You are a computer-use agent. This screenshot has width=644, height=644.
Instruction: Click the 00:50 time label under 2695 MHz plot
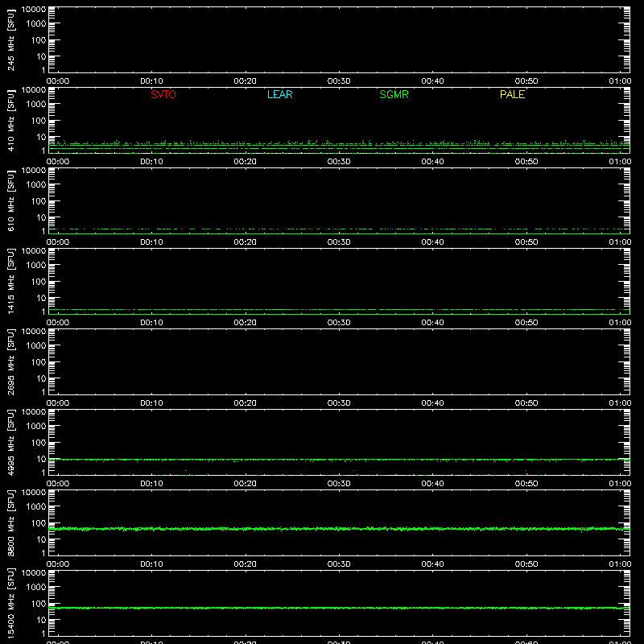[x=526, y=403]
